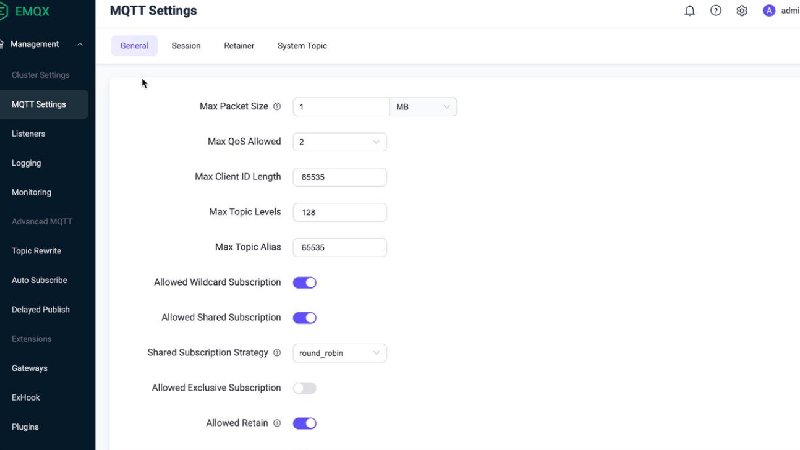Enable Allowed Exclusive Subscription toggle
Screen dimensions: 800x450
point(305,388)
